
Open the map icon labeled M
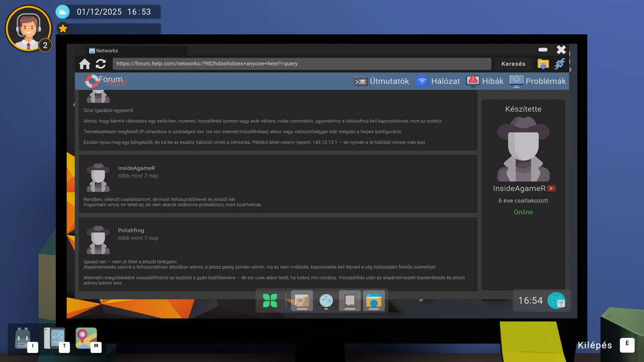[x=87, y=338]
